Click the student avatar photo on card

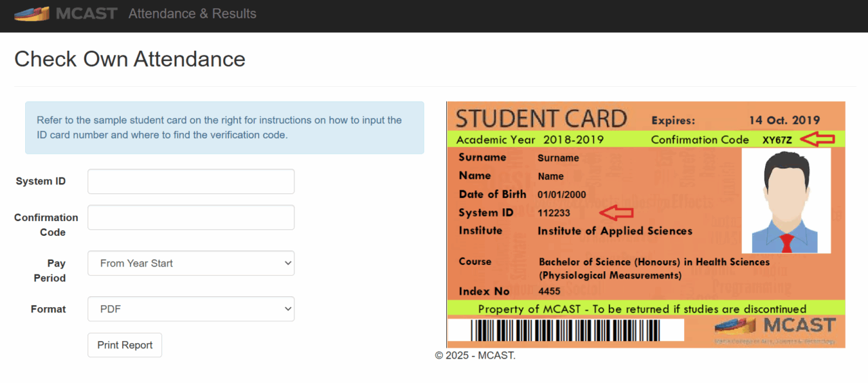click(786, 201)
